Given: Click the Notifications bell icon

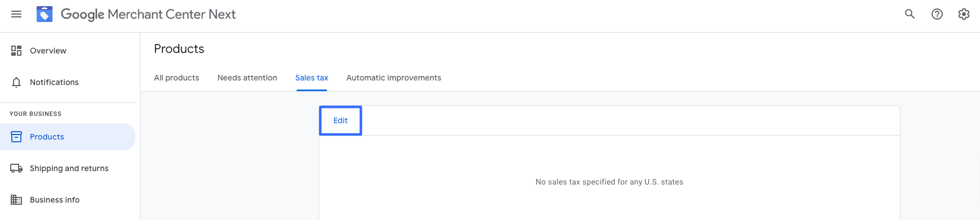Looking at the screenshot, I should pyautogui.click(x=16, y=82).
